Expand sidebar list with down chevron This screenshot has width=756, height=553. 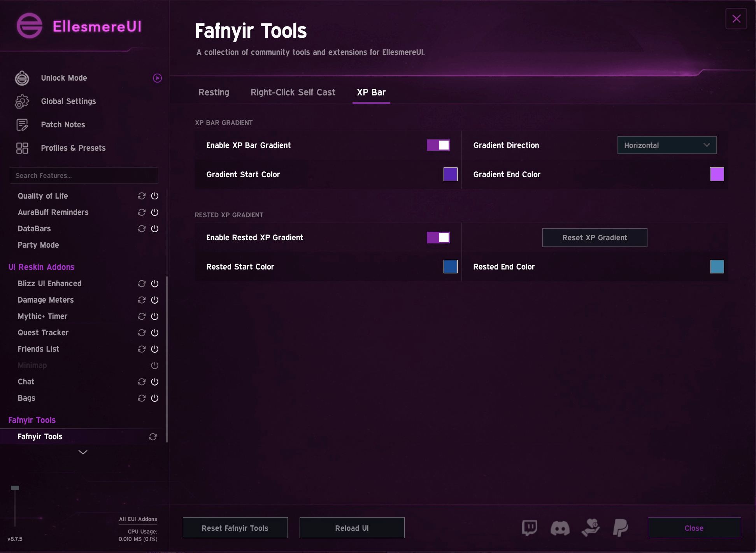click(x=83, y=452)
